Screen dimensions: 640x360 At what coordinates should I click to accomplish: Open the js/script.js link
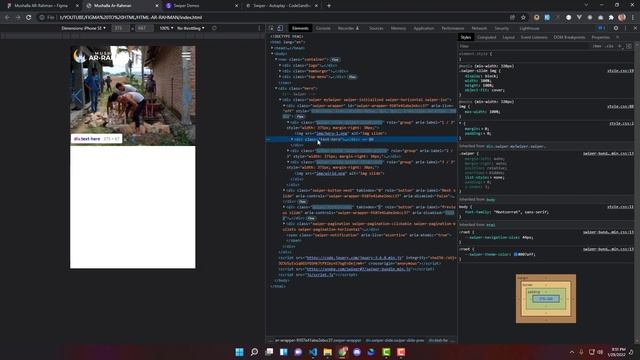(x=320, y=275)
